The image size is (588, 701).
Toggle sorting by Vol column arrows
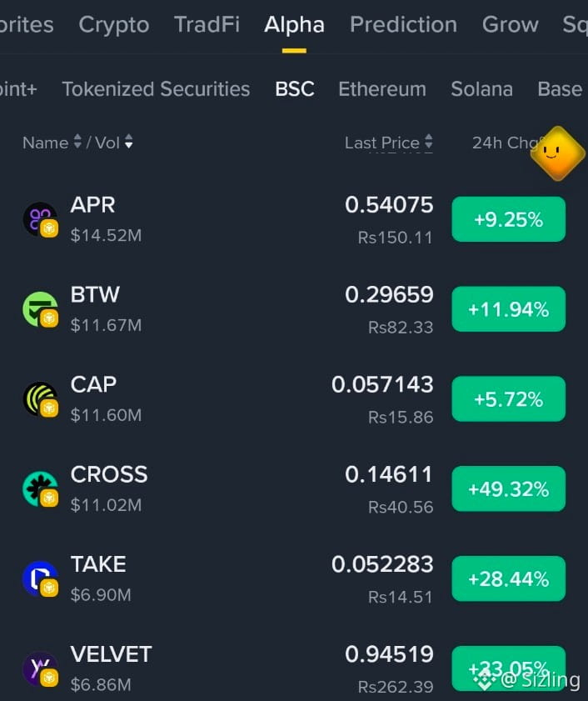pos(129,142)
